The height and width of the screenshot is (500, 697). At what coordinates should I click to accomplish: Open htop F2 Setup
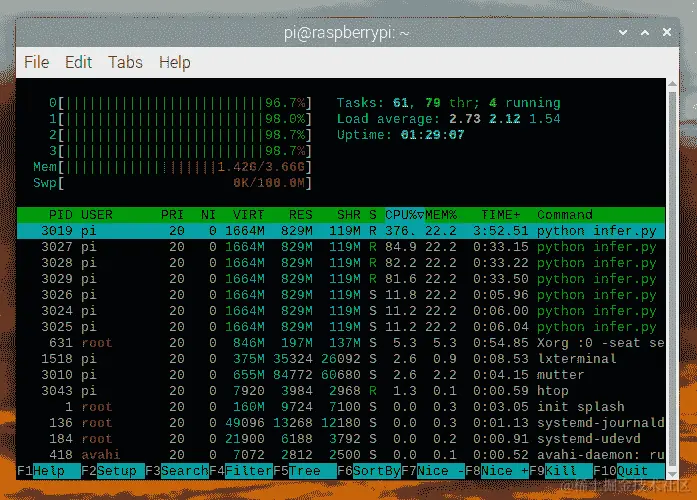(x=113, y=471)
